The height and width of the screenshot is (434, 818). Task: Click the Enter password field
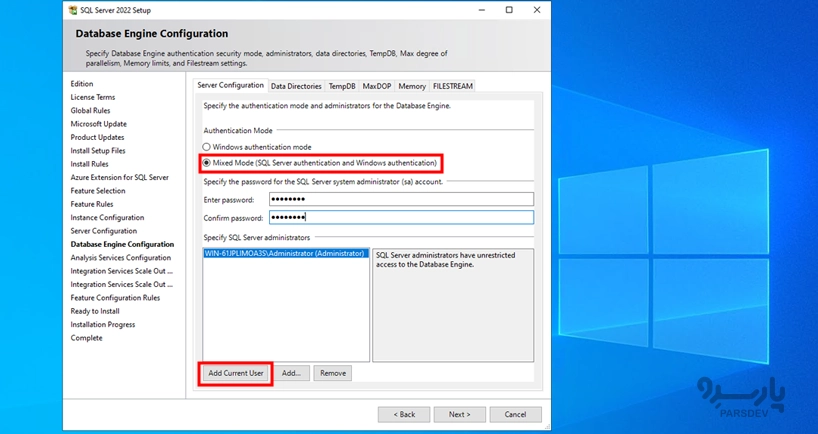click(400, 199)
